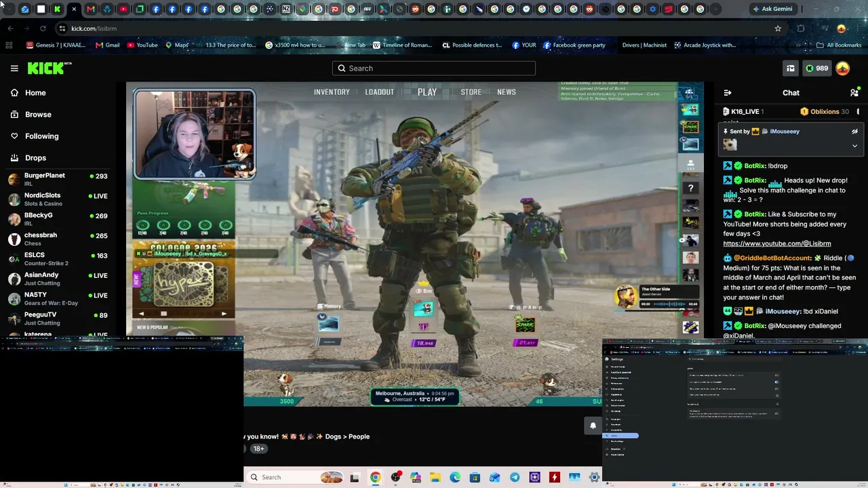Select the PLAY tab in the game menu
868x488 pixels.
427,92
